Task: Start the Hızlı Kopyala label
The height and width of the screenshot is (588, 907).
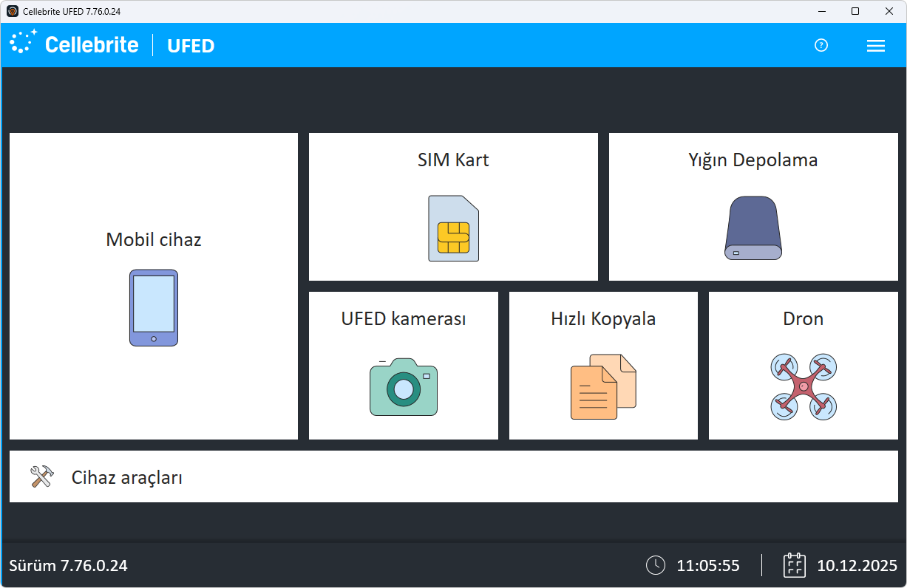Action: (x=603, y=319)
